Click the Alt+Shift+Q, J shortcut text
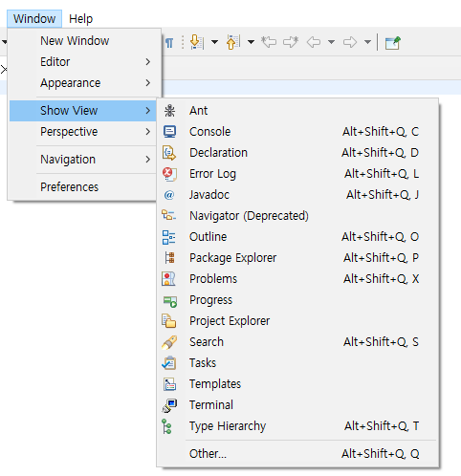 pyautogui.click(x=383, y=195)
